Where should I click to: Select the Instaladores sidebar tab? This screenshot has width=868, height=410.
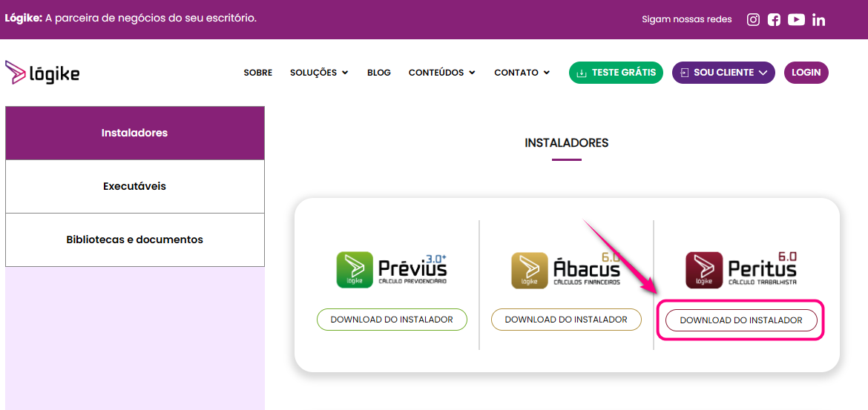135,133
